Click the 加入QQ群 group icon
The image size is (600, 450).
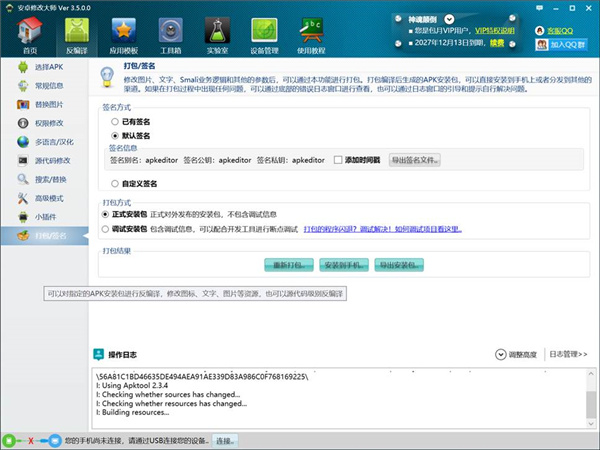tap(561, 44)
